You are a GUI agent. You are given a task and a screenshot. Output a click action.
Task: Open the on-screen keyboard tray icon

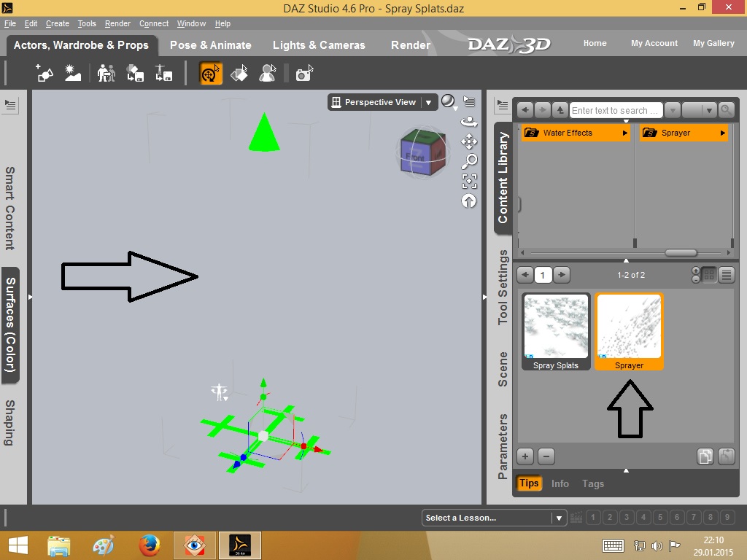613,545
